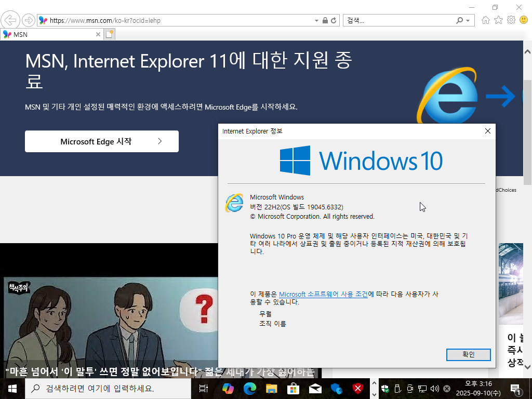This screenshot has width=532, height=399.
Task: Click the Meet Now camera tray icon
Action: (410, 389)
